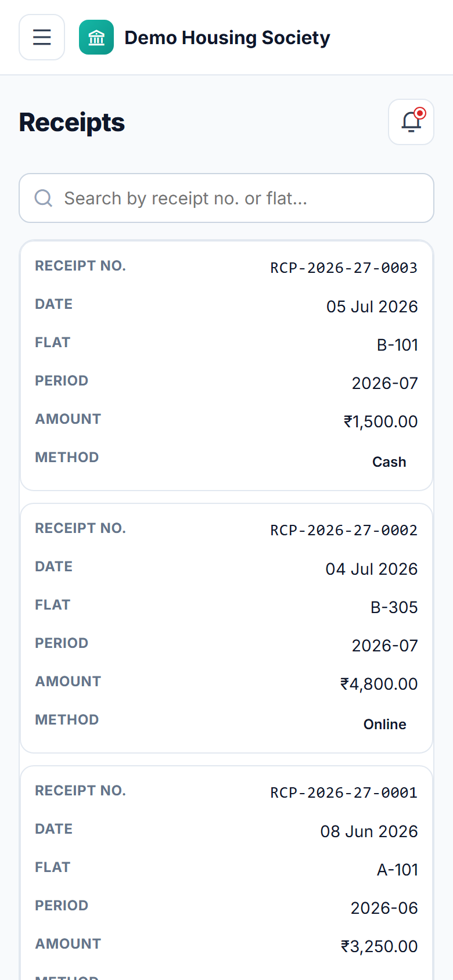Click the housing society bank logo icon

click(x=96, y=37)
